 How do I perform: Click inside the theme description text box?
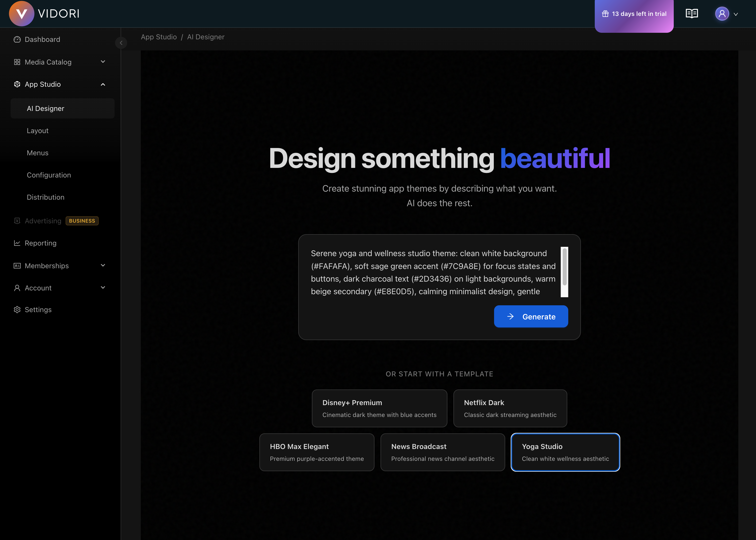429,273
